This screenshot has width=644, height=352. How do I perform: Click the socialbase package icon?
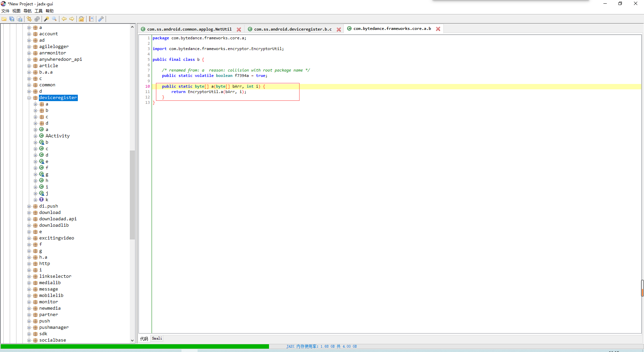pyautogui.click(x=35, y=340)
